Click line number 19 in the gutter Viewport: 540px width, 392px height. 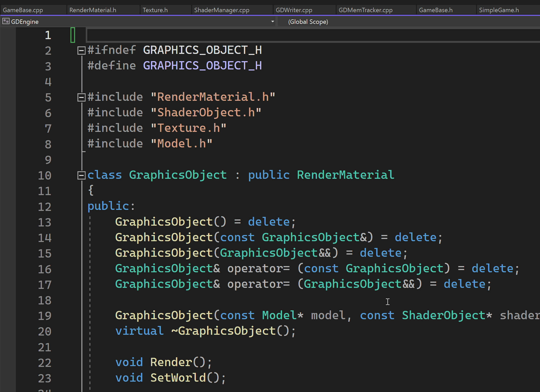pos(45,316)
